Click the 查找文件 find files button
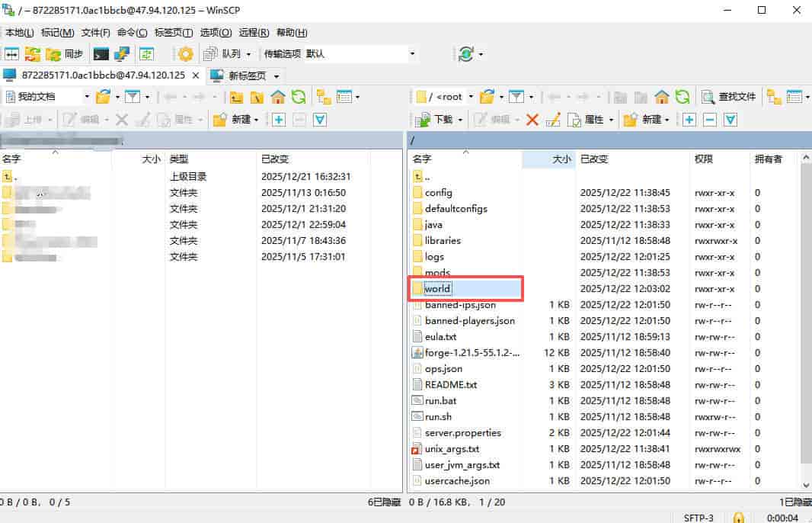The height and width of the screenshot is (523, 812). pyautogui.click(x=729, y=97)
